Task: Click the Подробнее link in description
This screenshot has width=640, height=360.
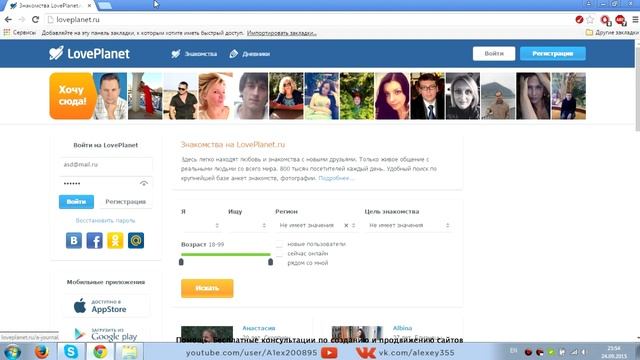Action: 336,178
